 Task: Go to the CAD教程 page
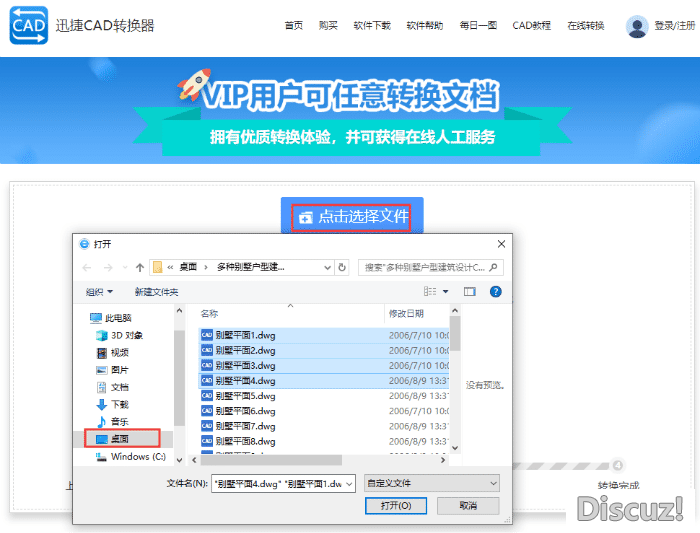[x=531, y=26]
